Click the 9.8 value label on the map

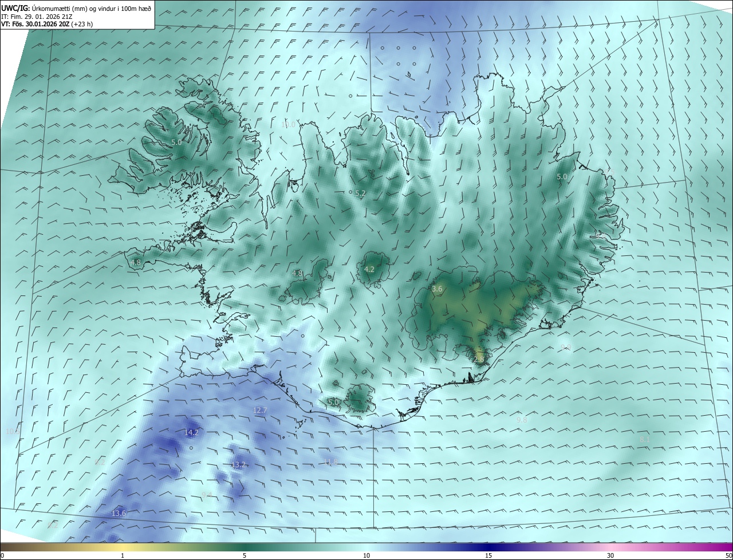tap(522, 420)
